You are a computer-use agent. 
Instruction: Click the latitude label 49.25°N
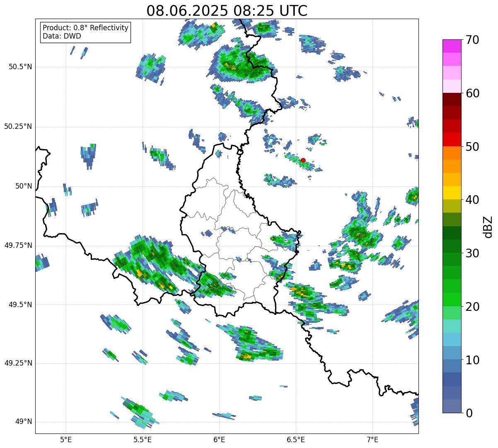click(x=18, y=363)
